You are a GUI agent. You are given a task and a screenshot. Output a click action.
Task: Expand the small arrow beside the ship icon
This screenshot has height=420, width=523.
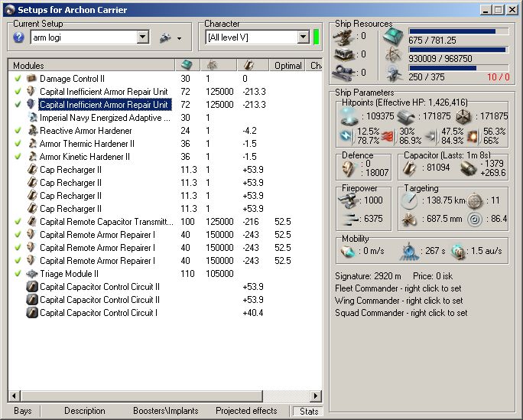tap(180, 39)
